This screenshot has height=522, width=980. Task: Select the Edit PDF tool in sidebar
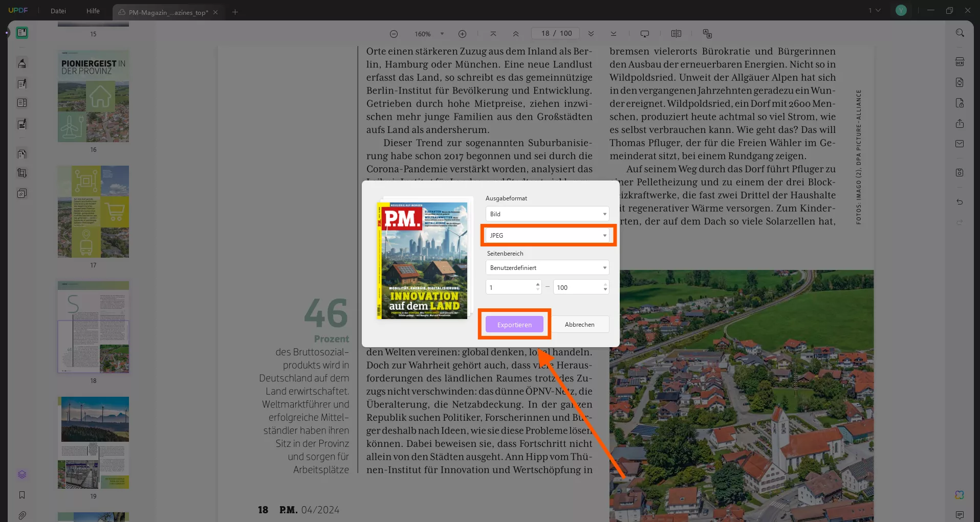click(22, 83)
